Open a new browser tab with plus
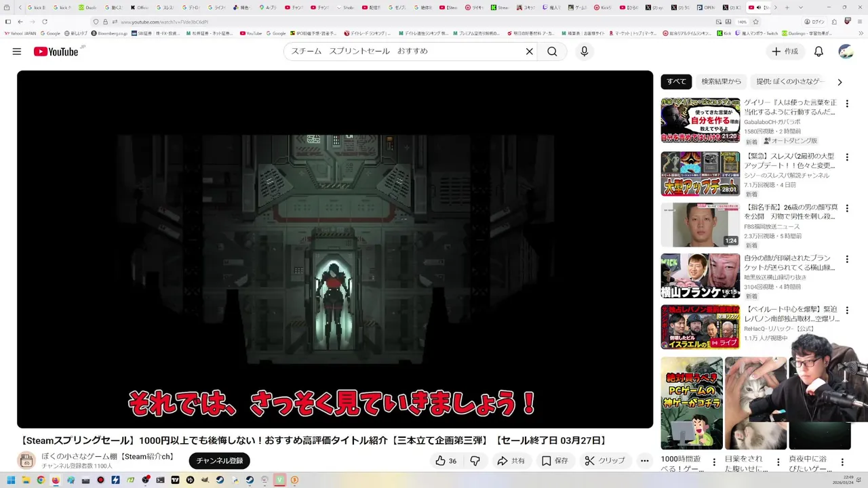 point(787,7)
